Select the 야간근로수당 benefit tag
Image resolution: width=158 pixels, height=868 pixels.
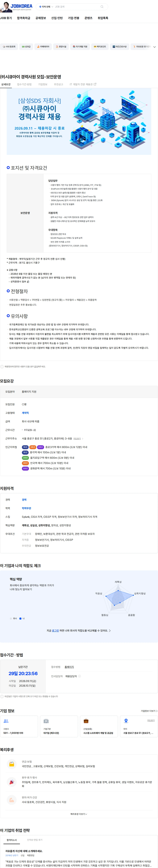119,47
